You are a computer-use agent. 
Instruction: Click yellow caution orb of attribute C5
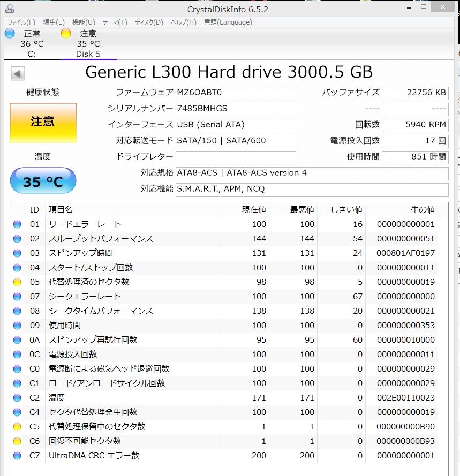pos(17,427)
